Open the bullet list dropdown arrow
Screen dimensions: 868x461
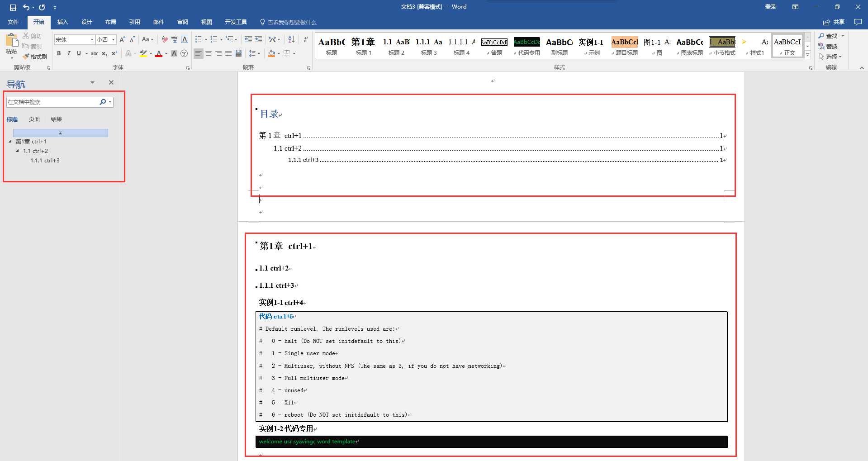(x=206, y=39)
